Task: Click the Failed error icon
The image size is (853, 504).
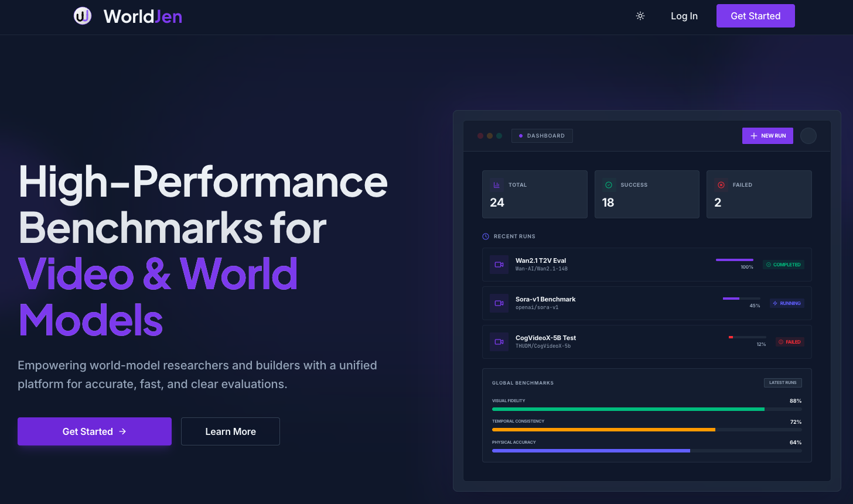Action: coord(721,185)
